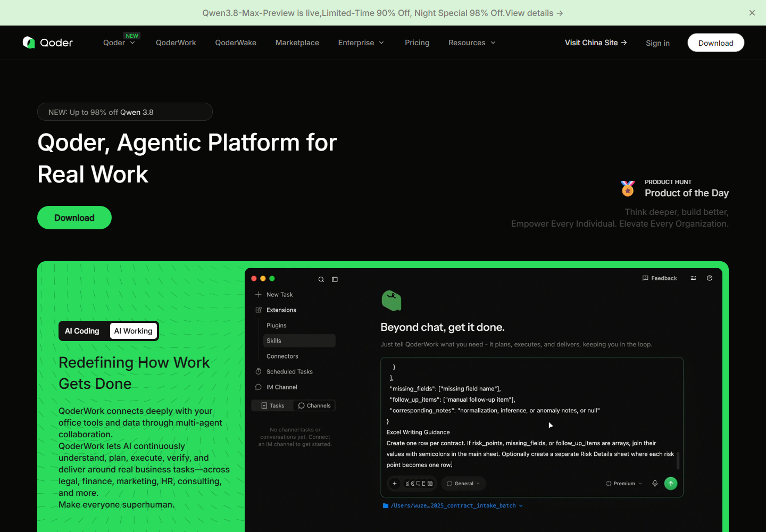Click the connected tools icon group
The width and height of the screenshot is (766, 532).
[x=419, y=484]
